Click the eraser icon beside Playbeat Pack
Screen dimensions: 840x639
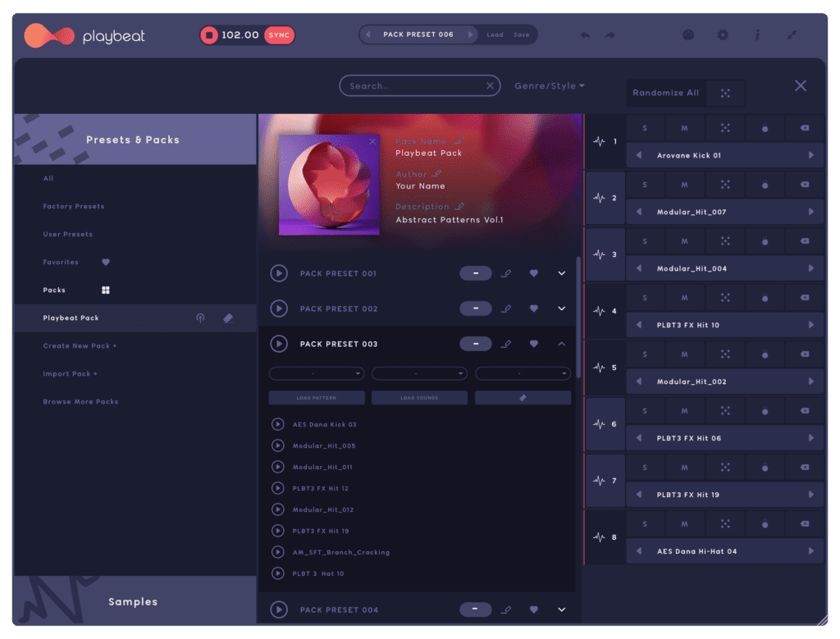click(228, 318)
